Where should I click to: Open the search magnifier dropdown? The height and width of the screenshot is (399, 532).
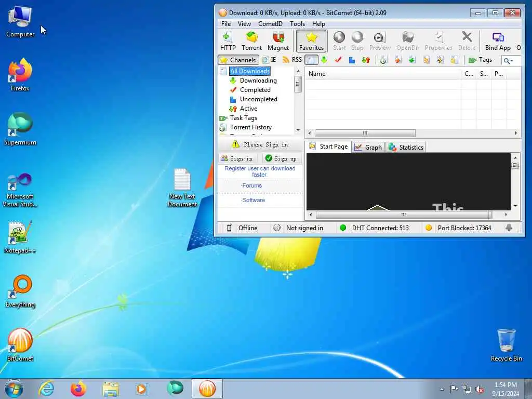[508, 61]
